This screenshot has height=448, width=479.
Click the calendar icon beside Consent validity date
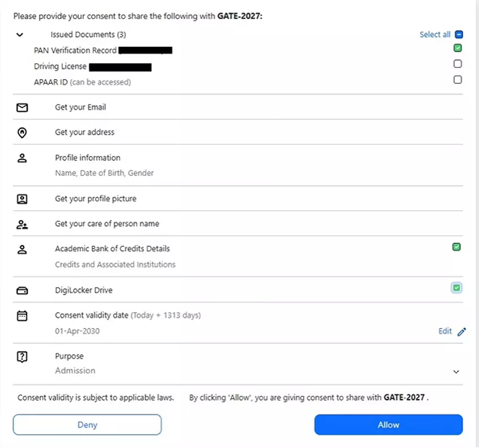(22, 316)
